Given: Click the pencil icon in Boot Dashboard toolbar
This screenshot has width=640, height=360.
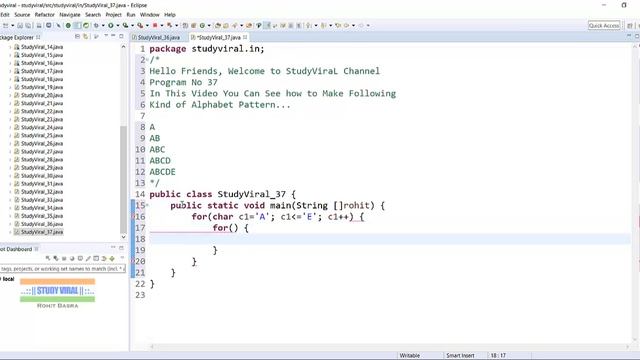Looking at the screenshot, I should tap(88, 258).
